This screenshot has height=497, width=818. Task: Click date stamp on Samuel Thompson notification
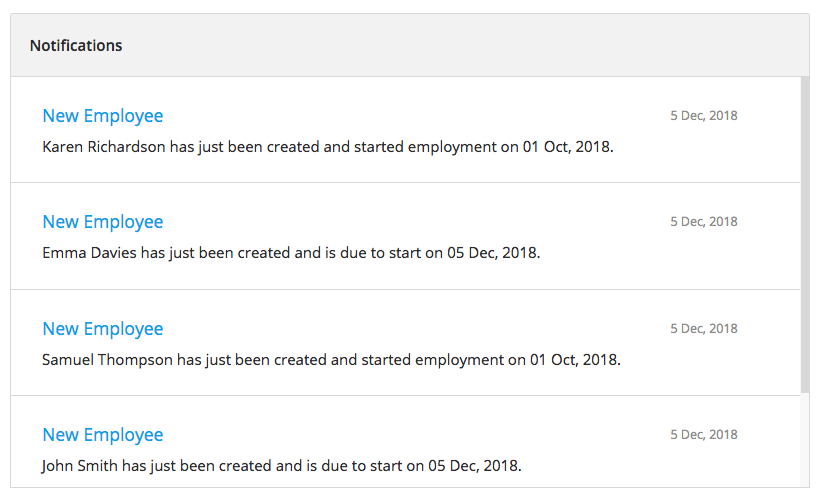click(704, 329)
